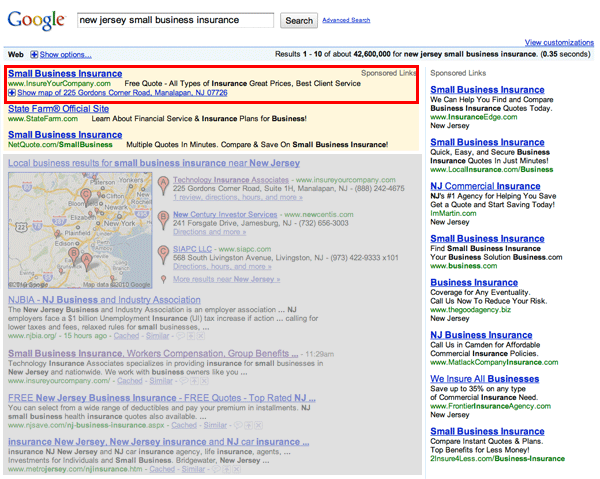Click promote icon on metrojersey.com result

[x=227, y=469]
